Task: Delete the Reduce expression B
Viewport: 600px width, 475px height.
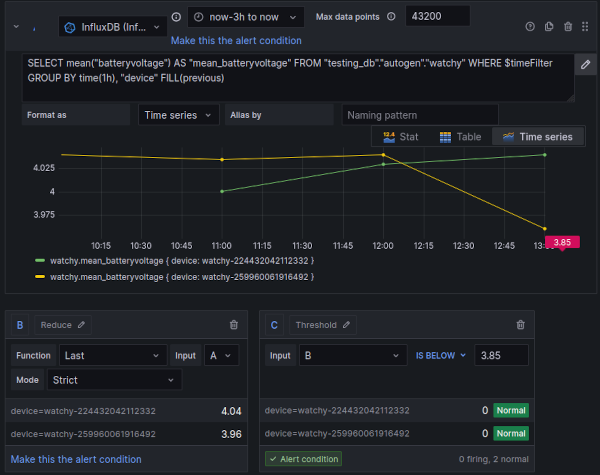Action: pyautogui.click(x=234, y=325)
